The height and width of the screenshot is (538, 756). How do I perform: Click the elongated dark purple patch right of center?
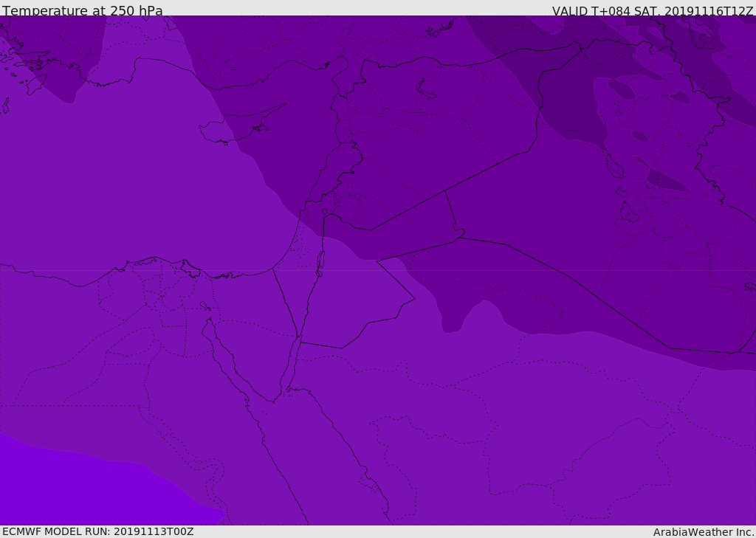point(668,180)
